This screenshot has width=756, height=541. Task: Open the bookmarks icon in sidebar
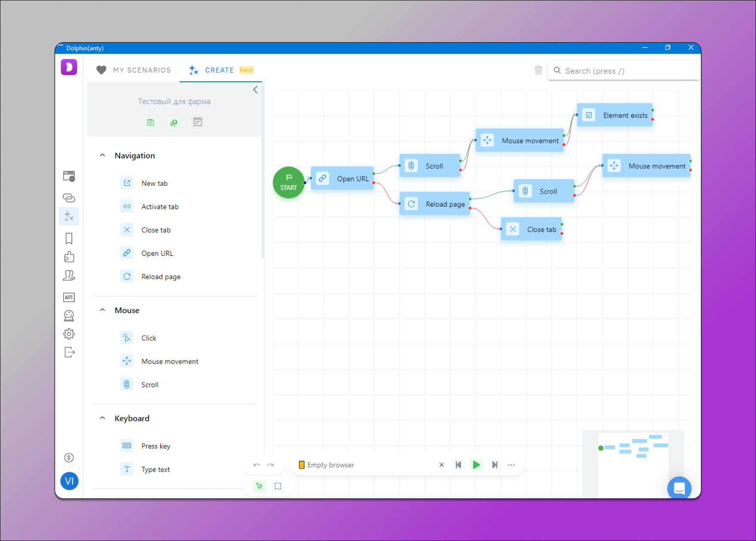point(69,239)
